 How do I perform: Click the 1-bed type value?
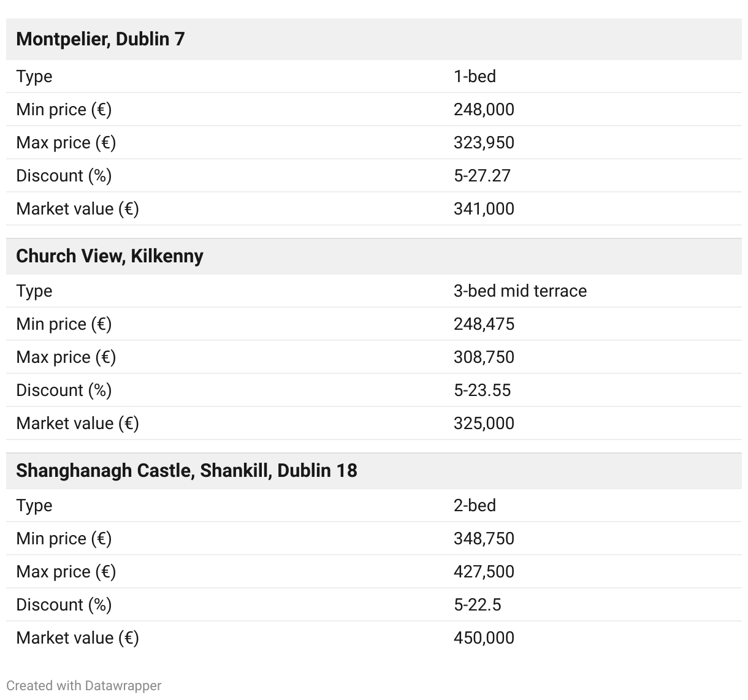coord(475,77)
